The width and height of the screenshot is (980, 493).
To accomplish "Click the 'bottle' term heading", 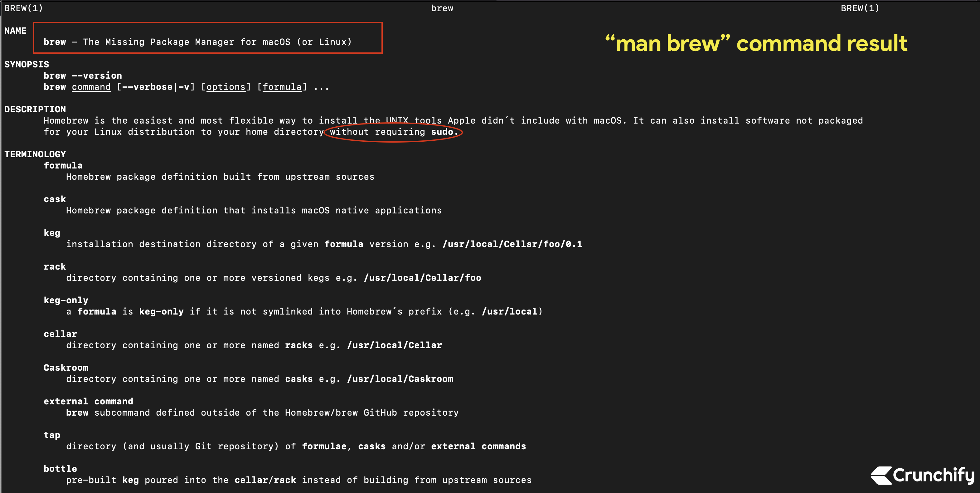I will [60, 469].
